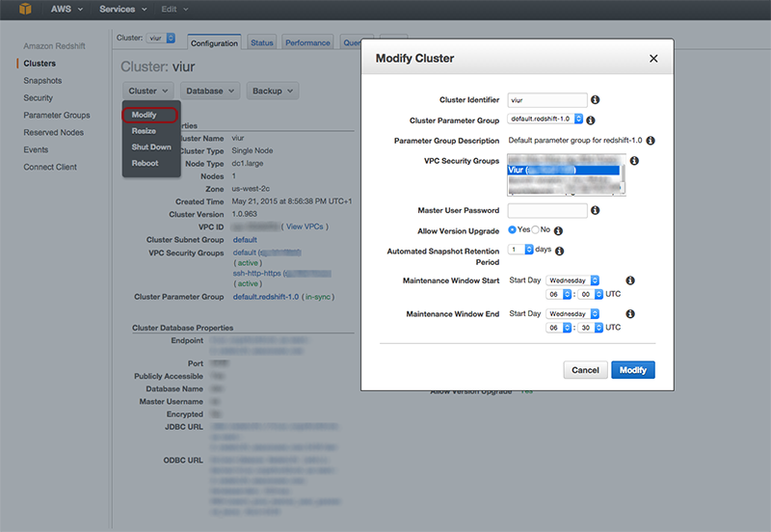Viewport: 771px width, 532px height.
Task: Open info icon beside Maintenance Window Start
Action: (x=630, y=280)
